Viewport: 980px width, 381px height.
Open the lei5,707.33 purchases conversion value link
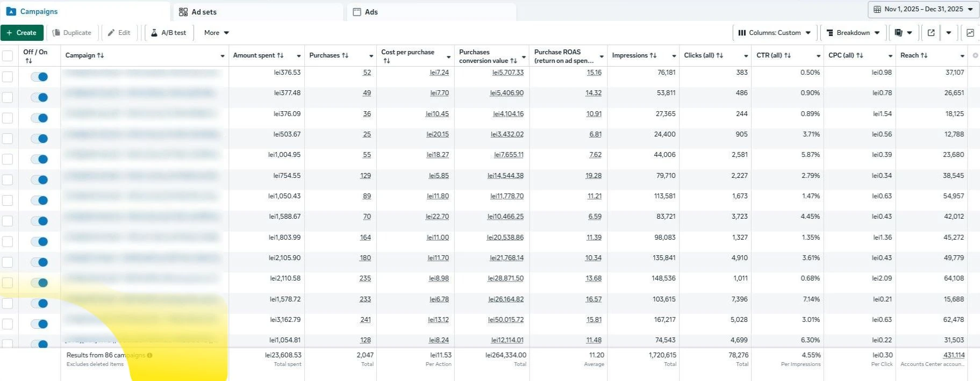pos(507,73)
